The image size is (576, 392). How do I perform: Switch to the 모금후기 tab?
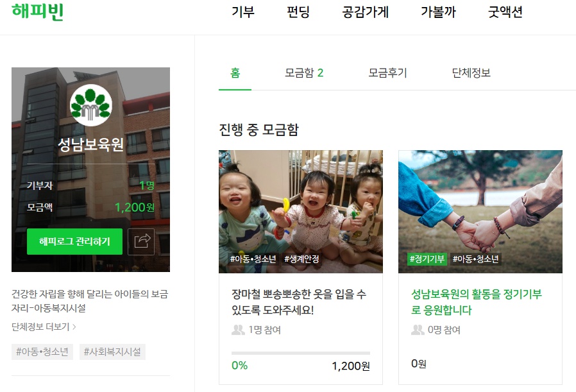[x=387, y=72]
